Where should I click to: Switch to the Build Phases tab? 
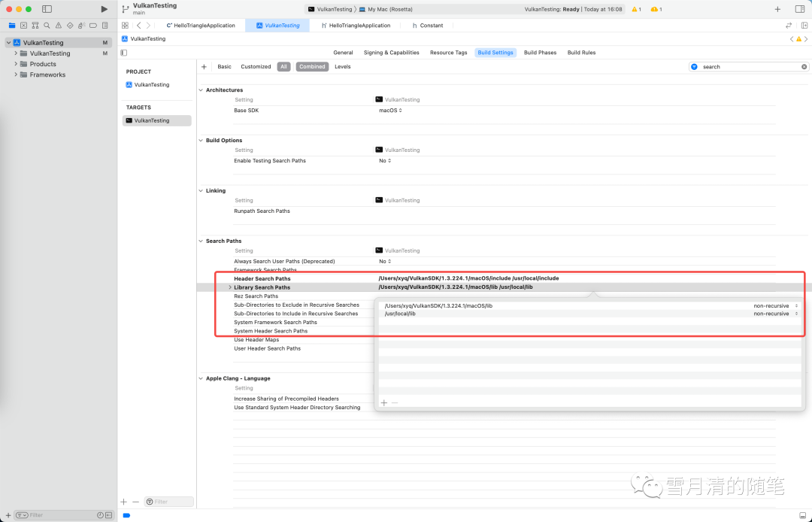point(540,53)
